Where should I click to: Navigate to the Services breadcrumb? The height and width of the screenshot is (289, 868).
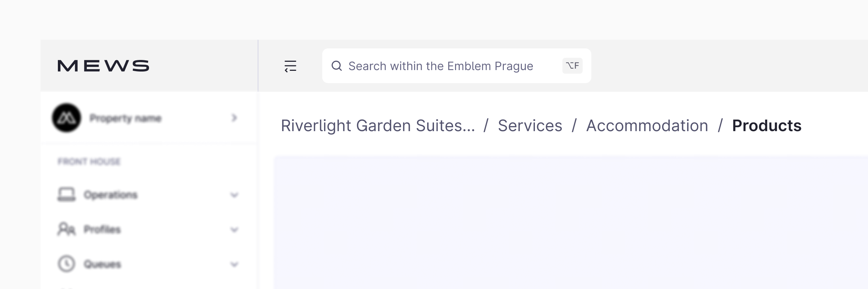pyautogui.click(x=530, y=126)
